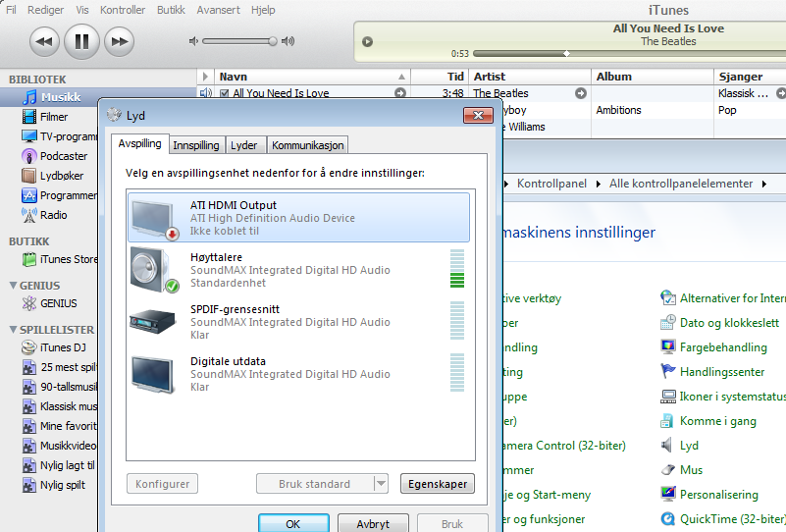Screen dimensions: 786x532
Task: Select the Digitale utdata device
Action: click(x=299, y=374)
